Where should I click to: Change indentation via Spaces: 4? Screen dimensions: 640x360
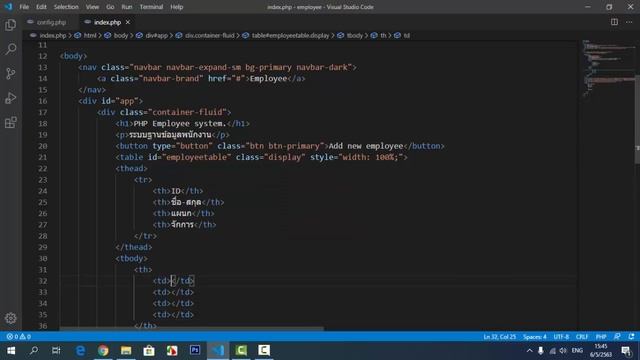(535, 337)
